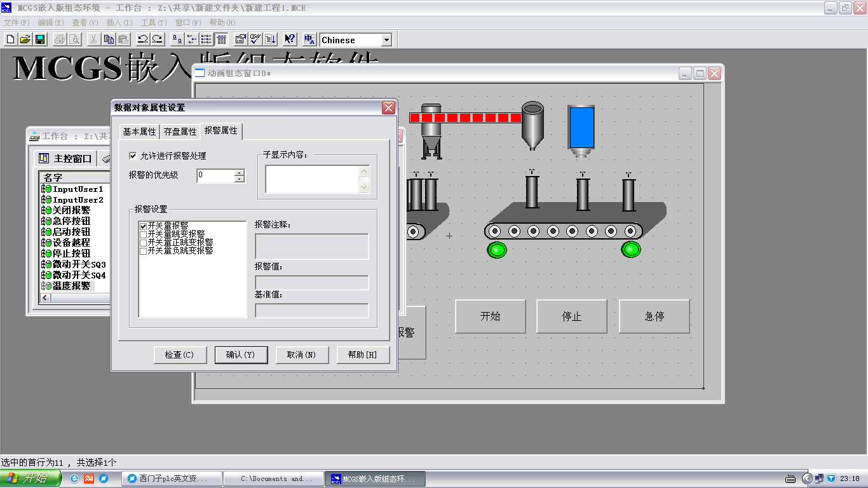Click the Cut scissors icon
Screen dimensions: 868x488
tap(93, 39)
